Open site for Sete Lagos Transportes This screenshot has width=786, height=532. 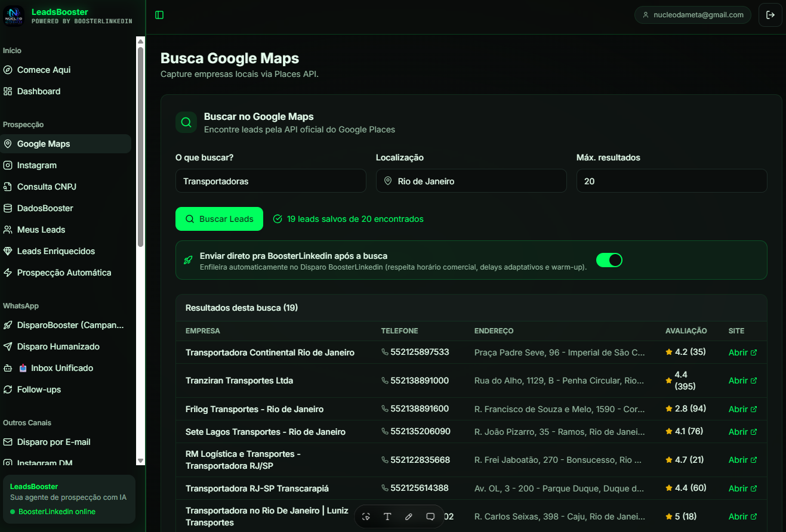[742, 432]
